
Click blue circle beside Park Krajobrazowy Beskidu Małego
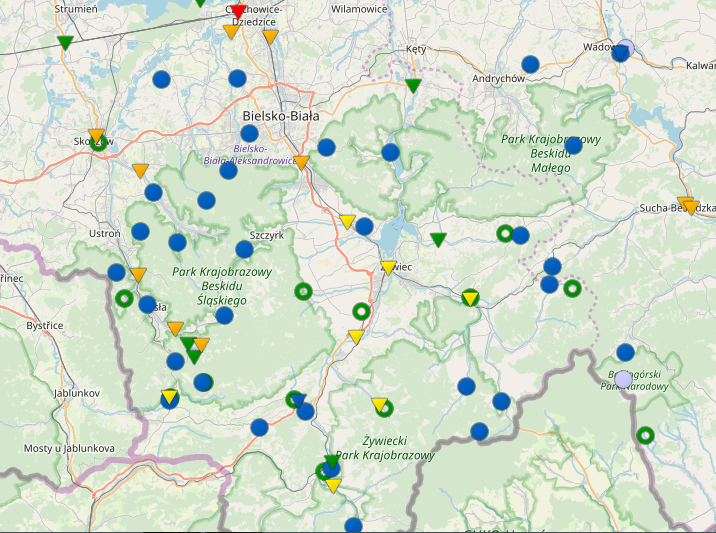coord(573,145)
